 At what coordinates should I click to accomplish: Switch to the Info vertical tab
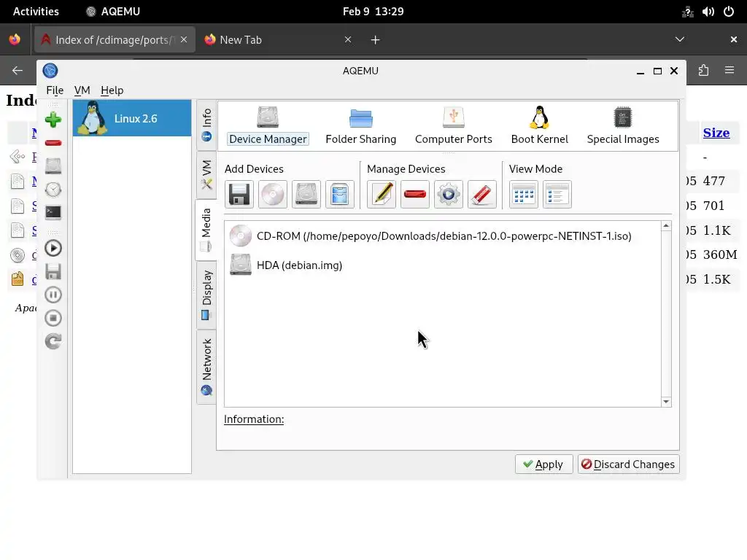tap(206, 125)
